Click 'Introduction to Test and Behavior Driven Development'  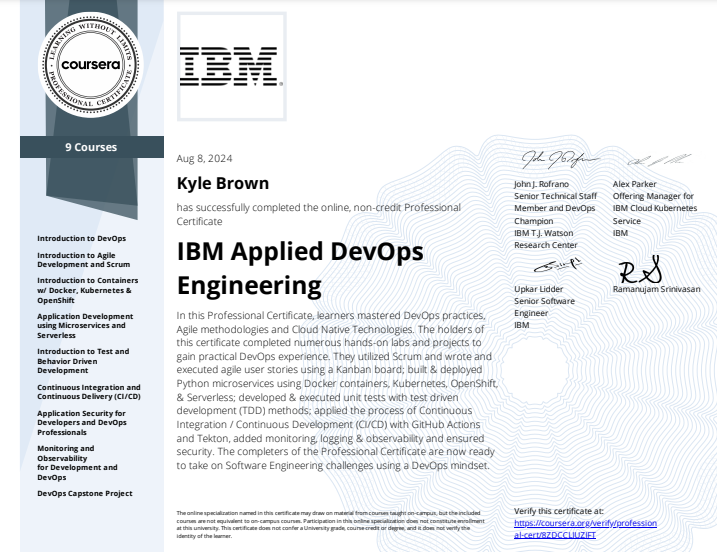click(83, 361)
